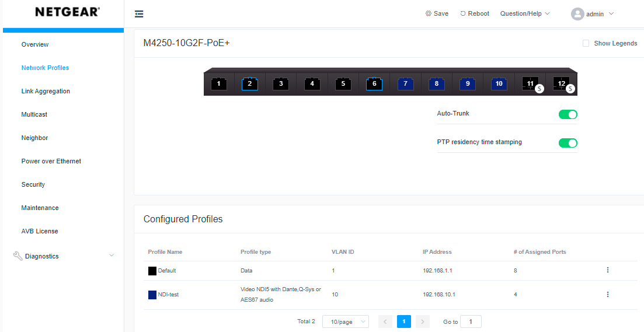Go to previous page arrow

click(385, 321)
